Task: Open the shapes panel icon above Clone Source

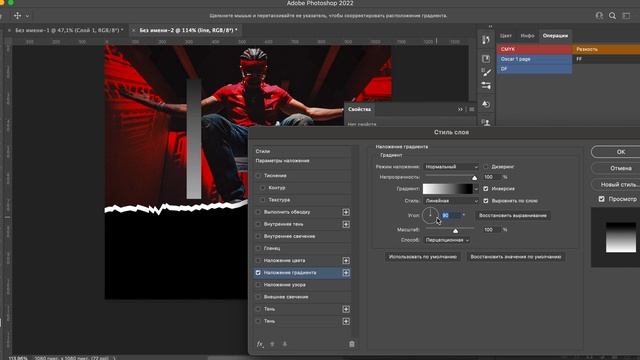Action: click(486, 104)
